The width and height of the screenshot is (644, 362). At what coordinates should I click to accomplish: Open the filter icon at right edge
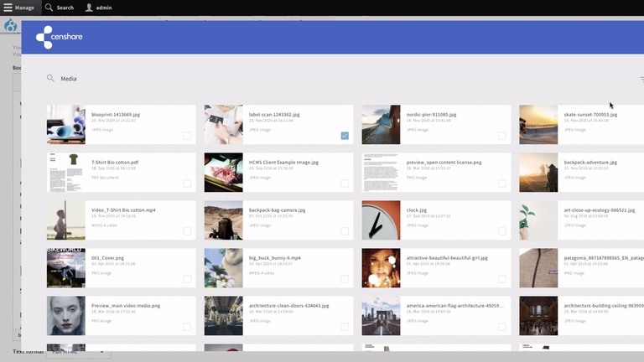pyautogui.click(x=641, y=79)
